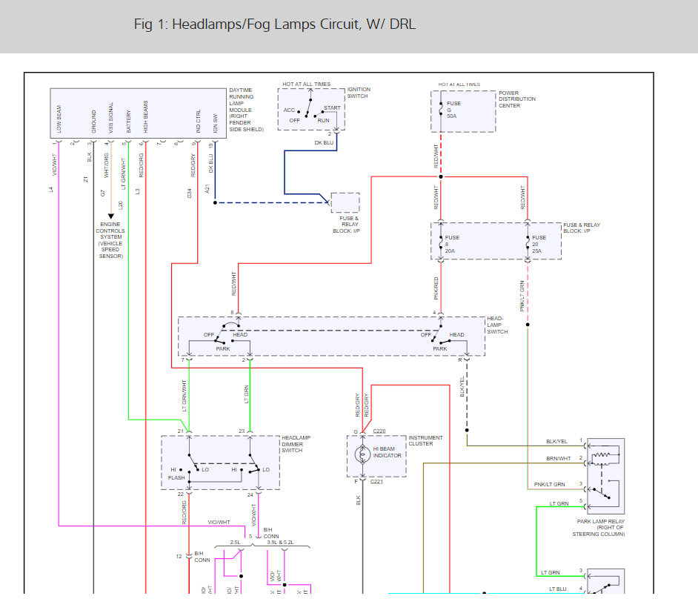Click the hi beam indicator lamp symbol
The width and height of the screenshot is (698, 616).
tap(362, 454)
